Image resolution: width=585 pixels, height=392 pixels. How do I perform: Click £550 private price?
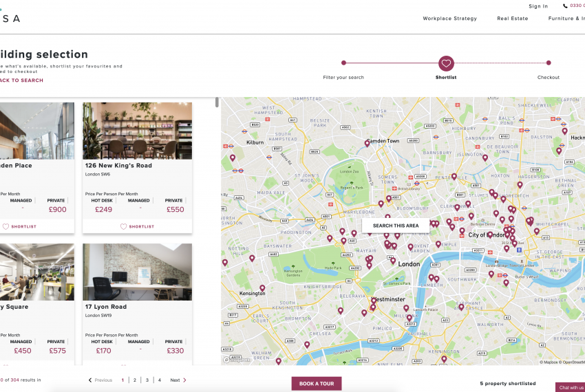tap(175, 210)
